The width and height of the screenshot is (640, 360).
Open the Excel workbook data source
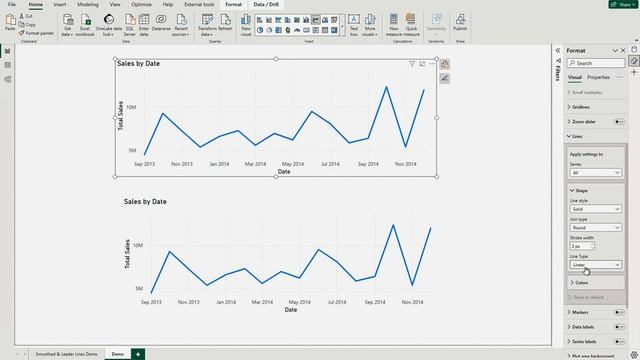85,25
